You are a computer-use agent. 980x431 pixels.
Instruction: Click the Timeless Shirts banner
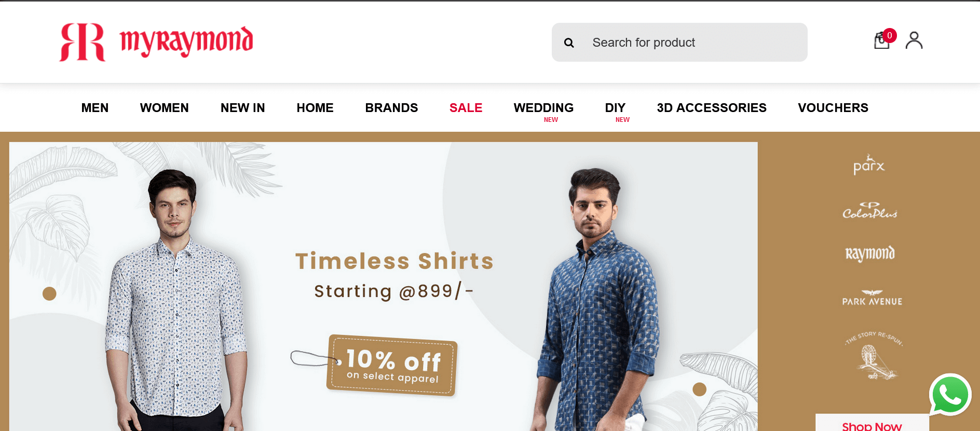click(384, 286)
